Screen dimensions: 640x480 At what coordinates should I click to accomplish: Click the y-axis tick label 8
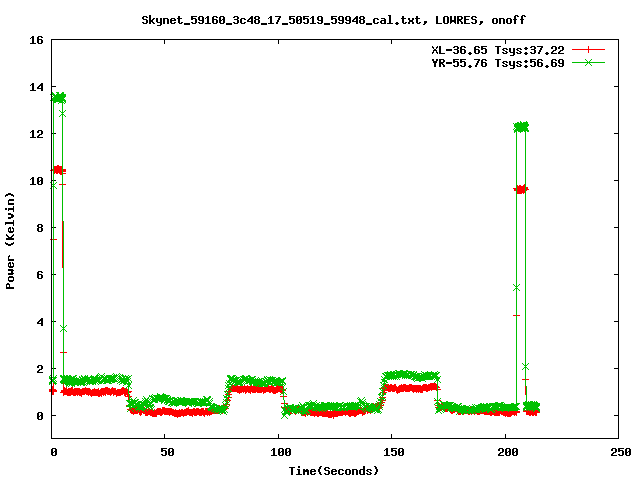[x=40, y=228]
